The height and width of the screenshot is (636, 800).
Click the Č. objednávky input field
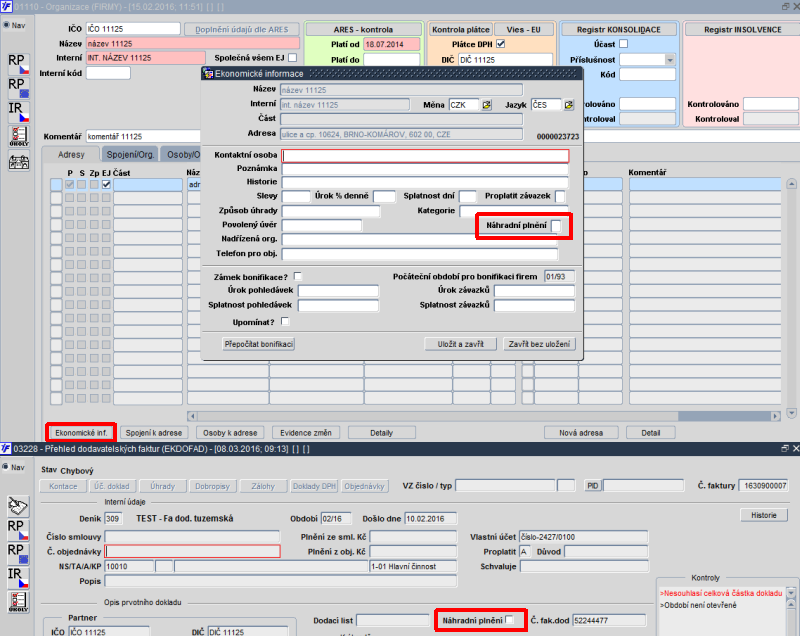pos(192,551)
